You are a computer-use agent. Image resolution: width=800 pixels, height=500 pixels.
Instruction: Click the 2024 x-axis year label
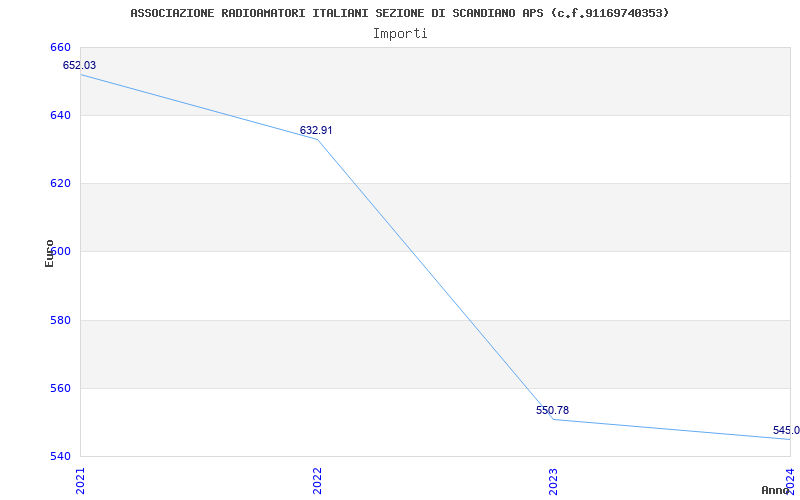pos(790,481)
